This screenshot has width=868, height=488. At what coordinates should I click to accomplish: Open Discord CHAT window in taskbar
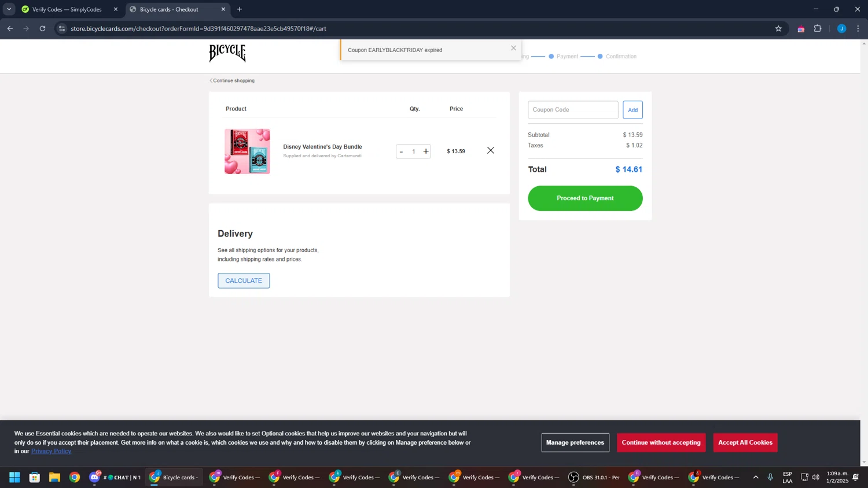[115, 477]
